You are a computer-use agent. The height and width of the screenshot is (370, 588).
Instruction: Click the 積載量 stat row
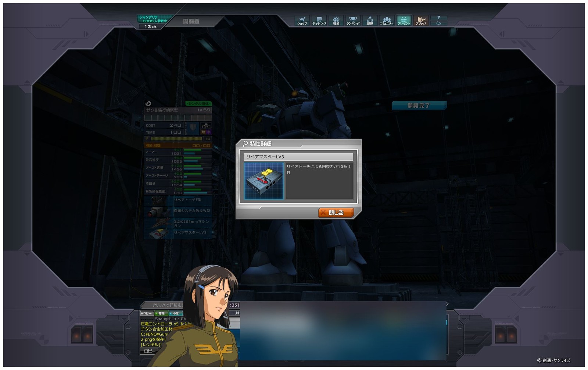[178, 183]
